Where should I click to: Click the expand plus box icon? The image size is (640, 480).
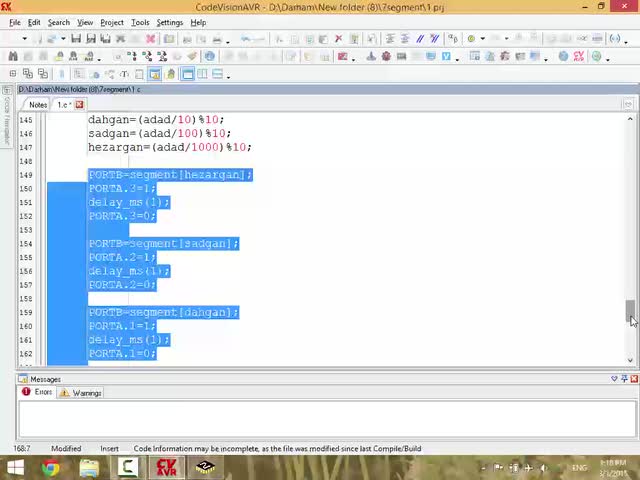tap(13, 74)
